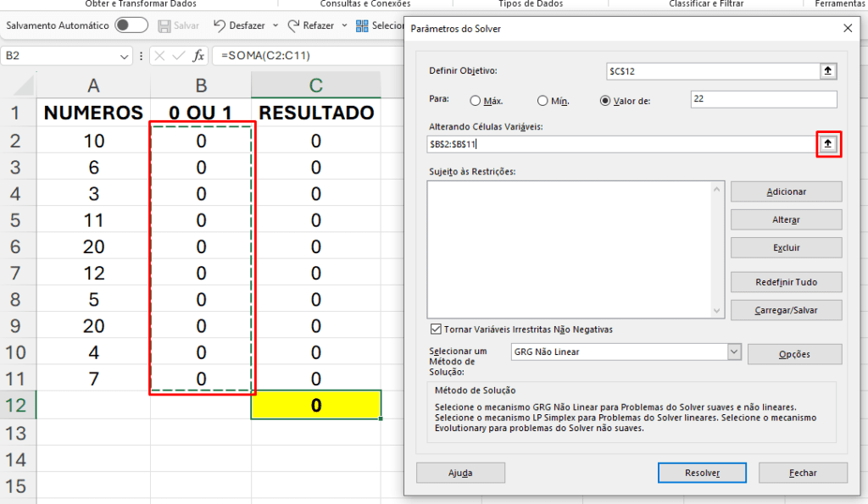
Task: Click the Select All corner triangle
Action: (23, 86)
